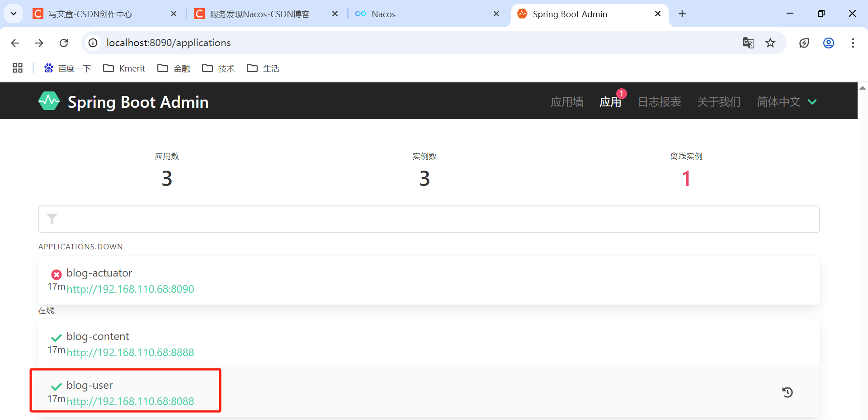Close the Spring Boot Admin tab

pyautogui.click(x=658, y=14)
